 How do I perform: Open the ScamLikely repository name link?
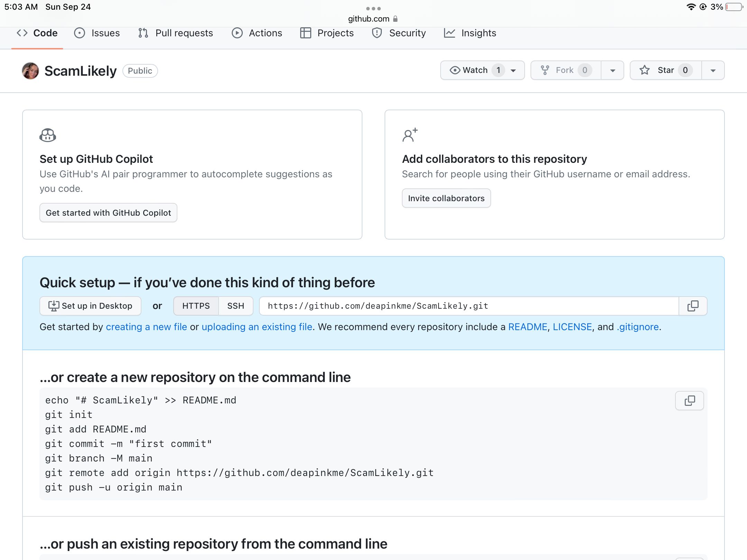coord(81,71)
